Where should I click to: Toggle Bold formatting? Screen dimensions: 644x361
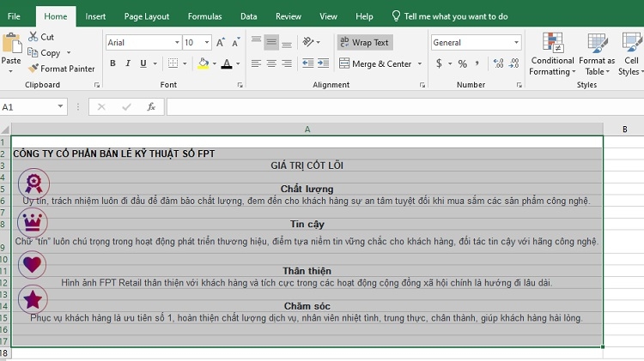coord(112,63)
